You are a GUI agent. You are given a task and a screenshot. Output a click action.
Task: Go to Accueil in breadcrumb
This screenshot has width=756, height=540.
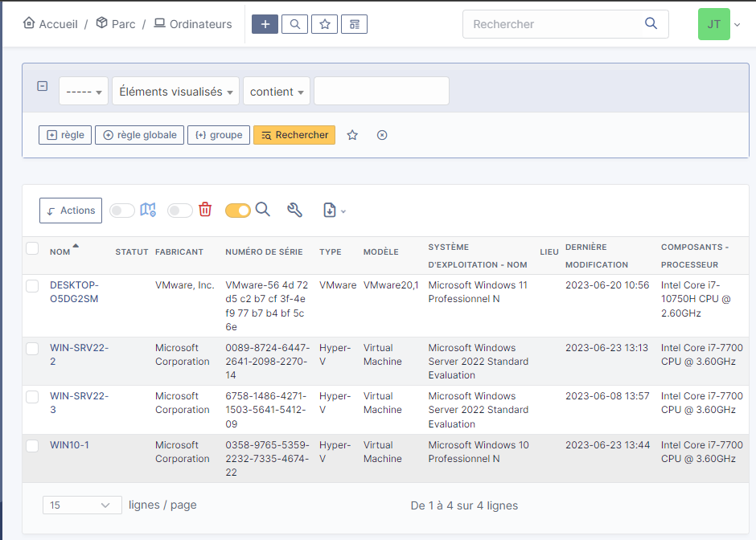[x=51, y=24]
